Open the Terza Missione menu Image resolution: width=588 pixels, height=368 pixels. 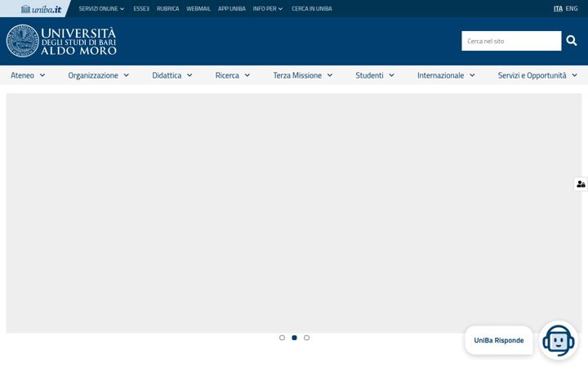coord(297,75)
